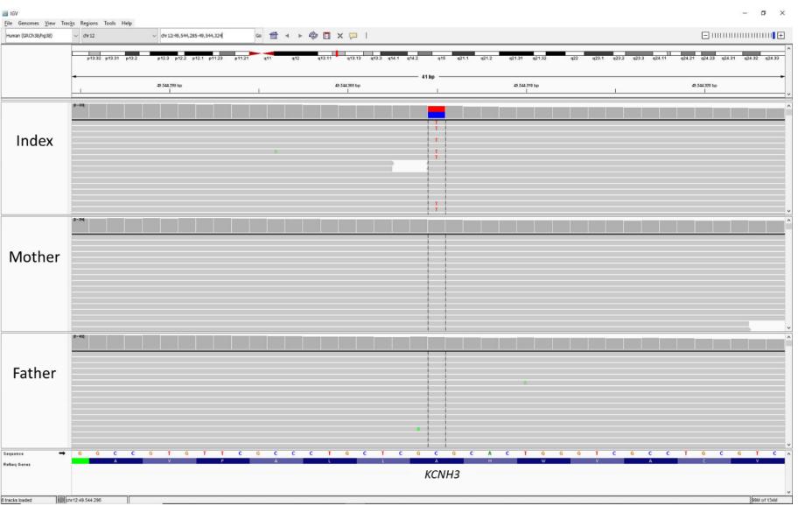Screen dimensions: 812x513
Task: Click the red-blue variant coverage bar in Index
Action: 437,112
